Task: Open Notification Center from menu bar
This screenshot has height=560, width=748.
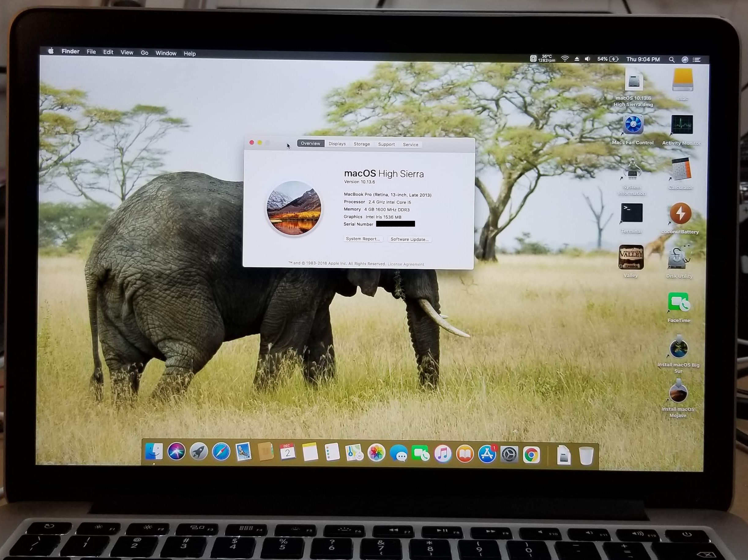Action: point(697,60)
